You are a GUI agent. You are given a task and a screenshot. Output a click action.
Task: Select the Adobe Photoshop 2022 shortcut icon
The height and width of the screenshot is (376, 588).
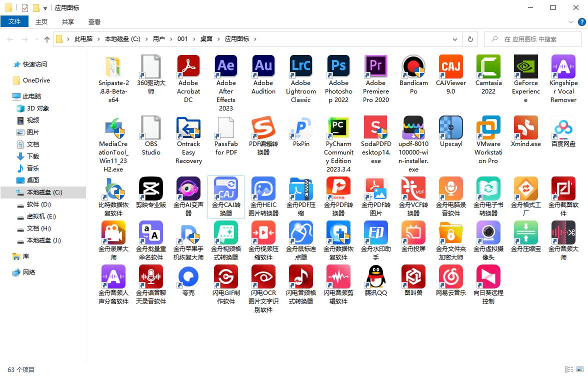tap(338, 66)
